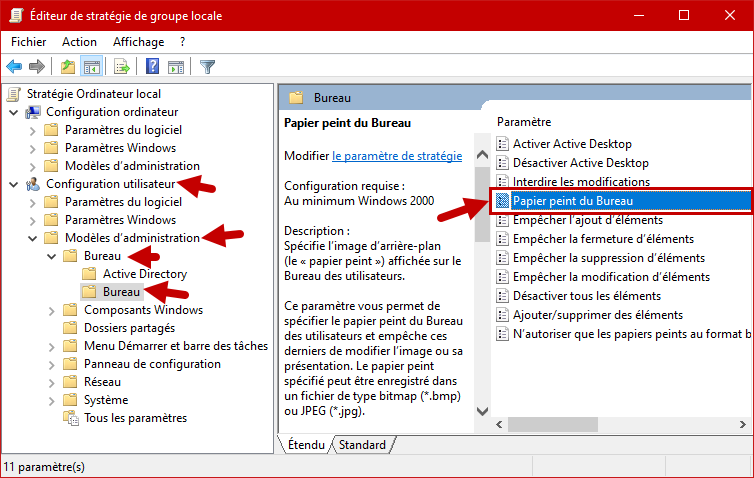754x478 pixels.
Task: Open the ? help menu
Action: point(182,42)
